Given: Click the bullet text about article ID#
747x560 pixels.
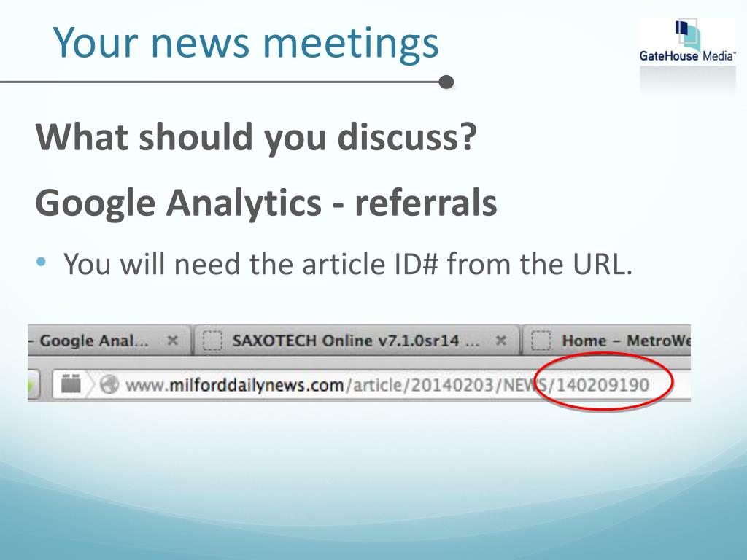Looking at the screenshot, I should (x=348, y=264).
